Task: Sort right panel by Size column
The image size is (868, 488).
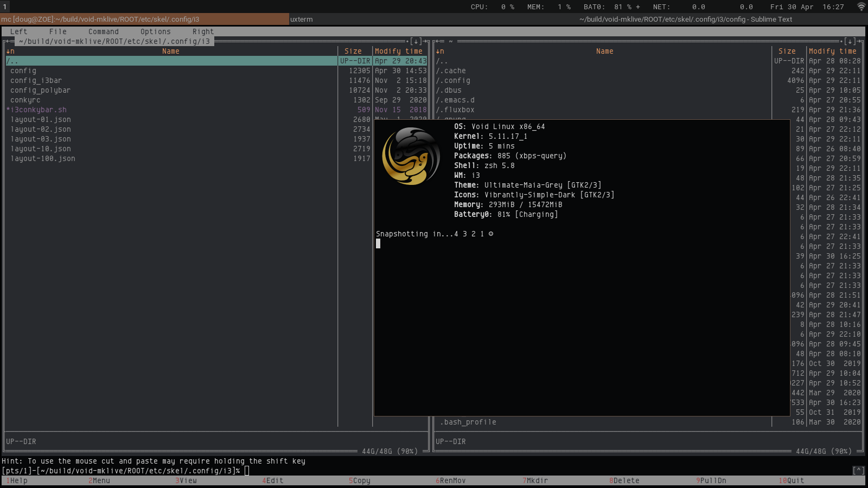Action: click(787, 51)
